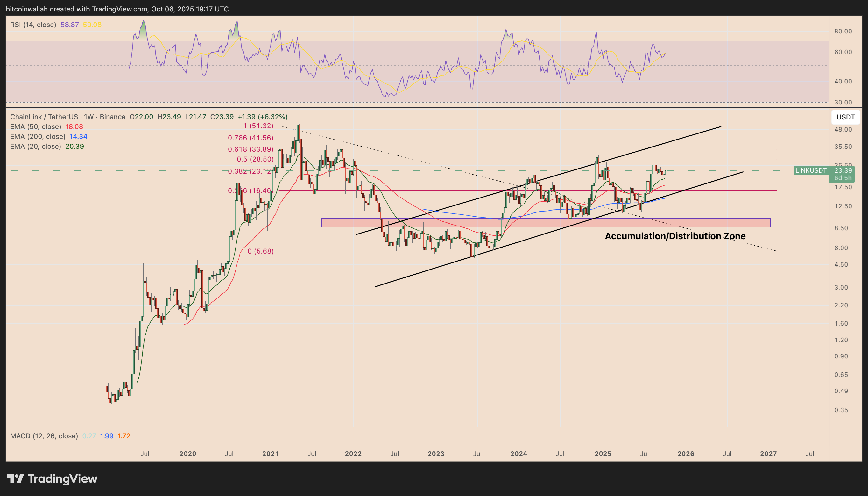This screenshot has height=496, width=868.
Task: Expand the EMA (20, close) legend options
Action: (35, 147)
